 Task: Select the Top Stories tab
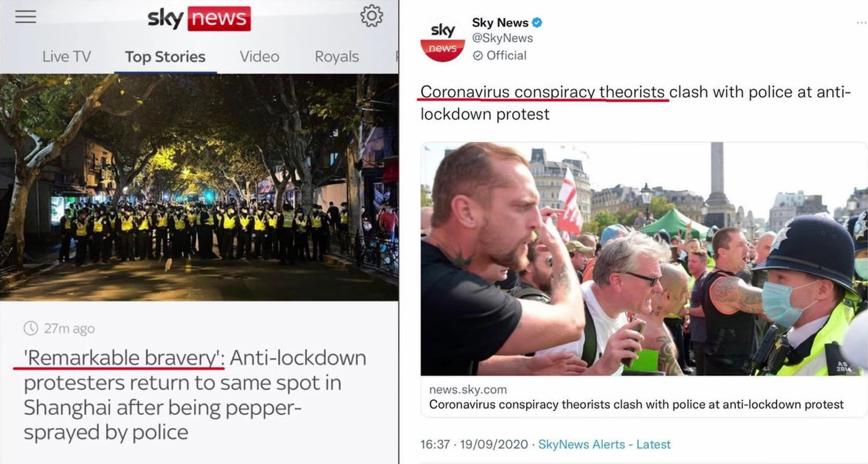[x=165, y=56]
